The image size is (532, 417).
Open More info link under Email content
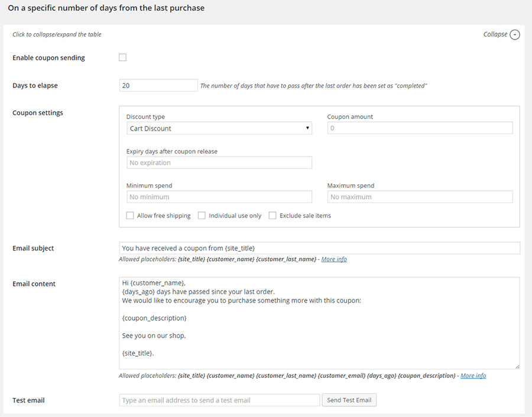pos(473,376)
